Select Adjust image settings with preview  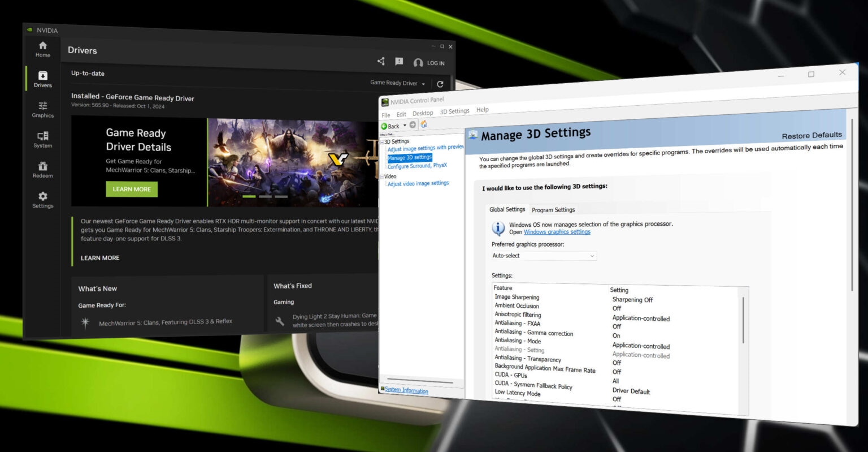(426, 148)
